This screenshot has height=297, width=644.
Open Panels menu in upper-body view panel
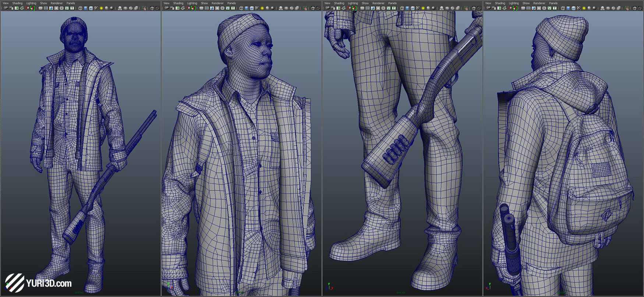point(231,3)
